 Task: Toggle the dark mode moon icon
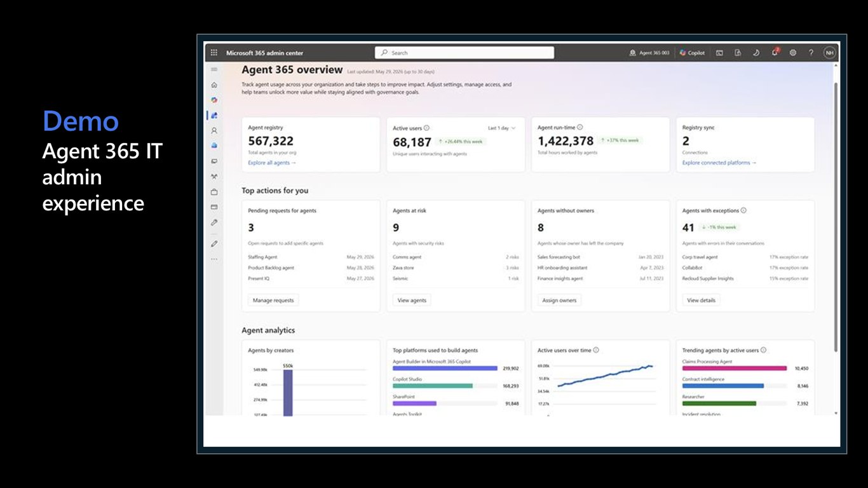[x=756, y=53]
